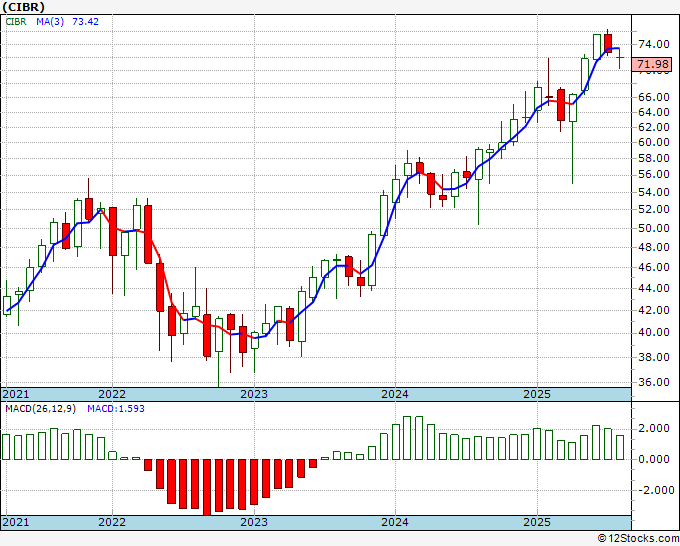680x546 pixels.
Task: Click the 52.00 price axis label
Action: [x=654, y=209]
